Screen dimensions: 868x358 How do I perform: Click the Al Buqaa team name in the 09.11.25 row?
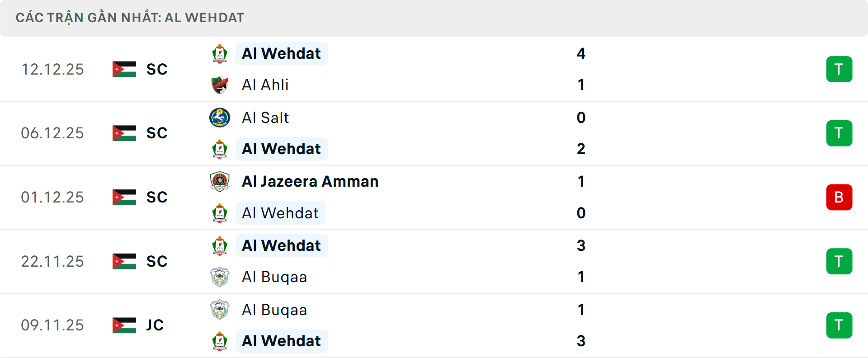[274, 310]
